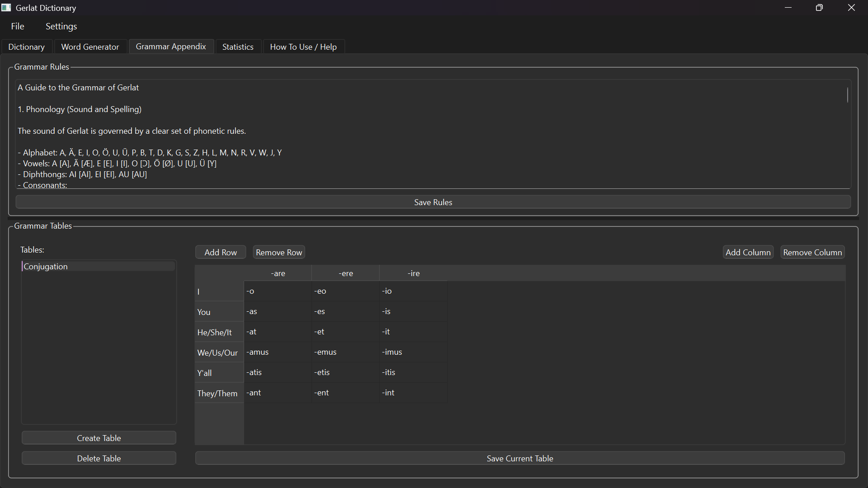This screenshot has height=488, width=868.
Task: Select the -are column header
Action: click(278, 273)
